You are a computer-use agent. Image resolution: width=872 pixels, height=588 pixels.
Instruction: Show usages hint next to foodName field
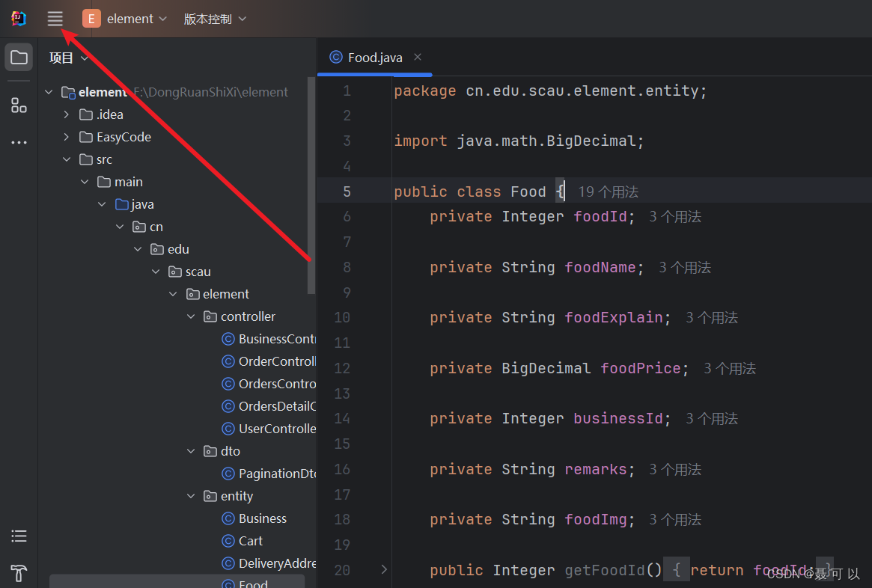point(685,267)
